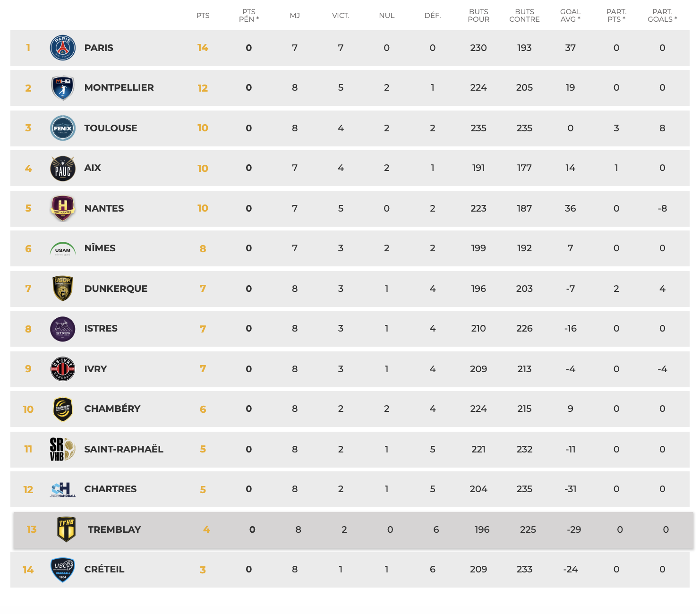Sort by the BUTS POUR column header
This screenshot has height=614, width=700.
click(x=478, y=16)
